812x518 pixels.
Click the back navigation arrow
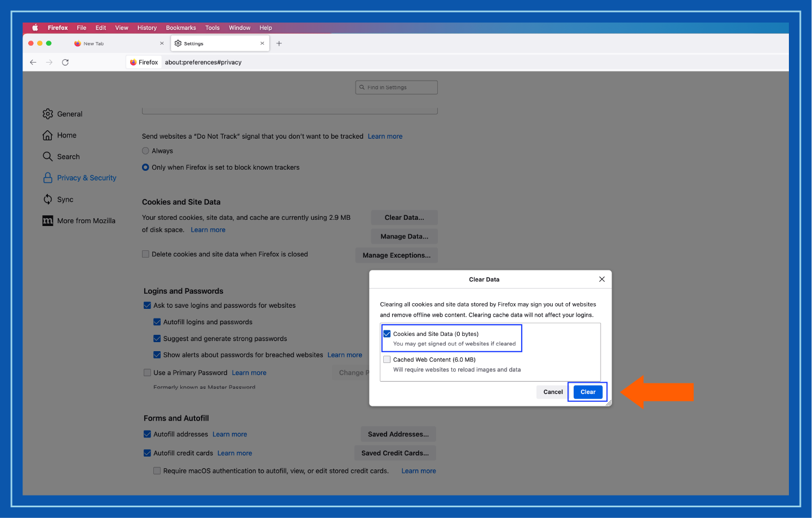[33, 62]
